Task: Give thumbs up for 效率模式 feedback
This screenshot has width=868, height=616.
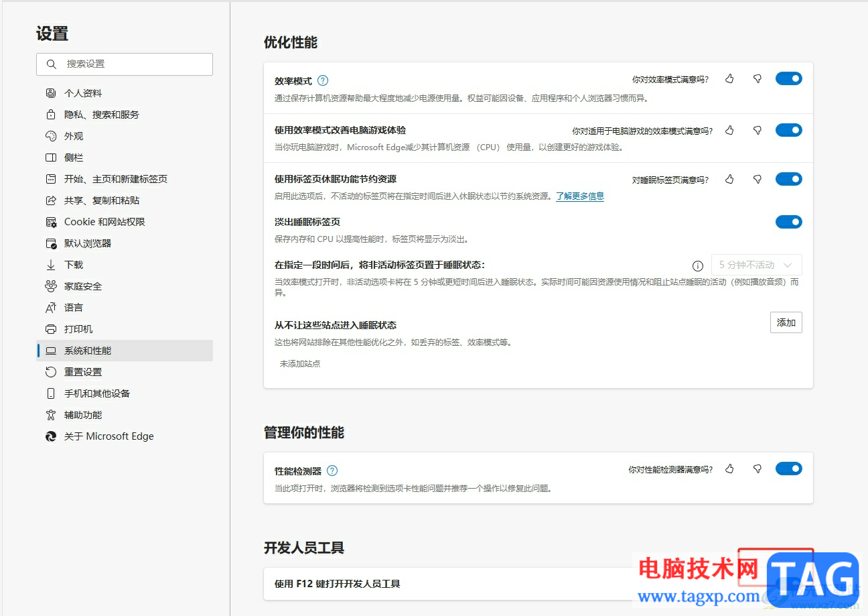Action: pos(729,78)
